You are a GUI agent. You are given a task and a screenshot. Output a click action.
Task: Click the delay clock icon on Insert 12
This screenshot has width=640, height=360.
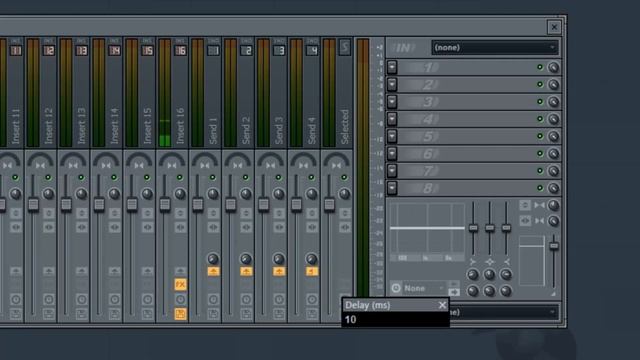click(49, 300)
